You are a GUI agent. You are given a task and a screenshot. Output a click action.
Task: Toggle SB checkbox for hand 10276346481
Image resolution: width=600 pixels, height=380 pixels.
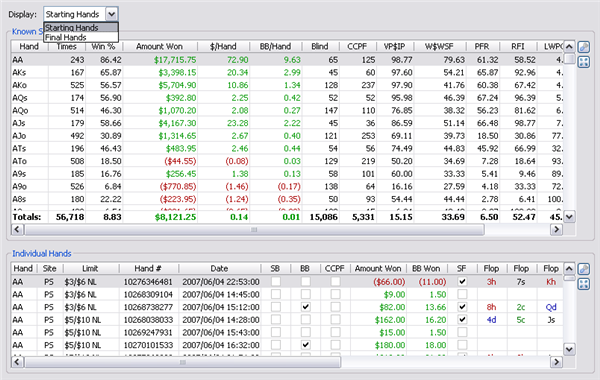276,282
